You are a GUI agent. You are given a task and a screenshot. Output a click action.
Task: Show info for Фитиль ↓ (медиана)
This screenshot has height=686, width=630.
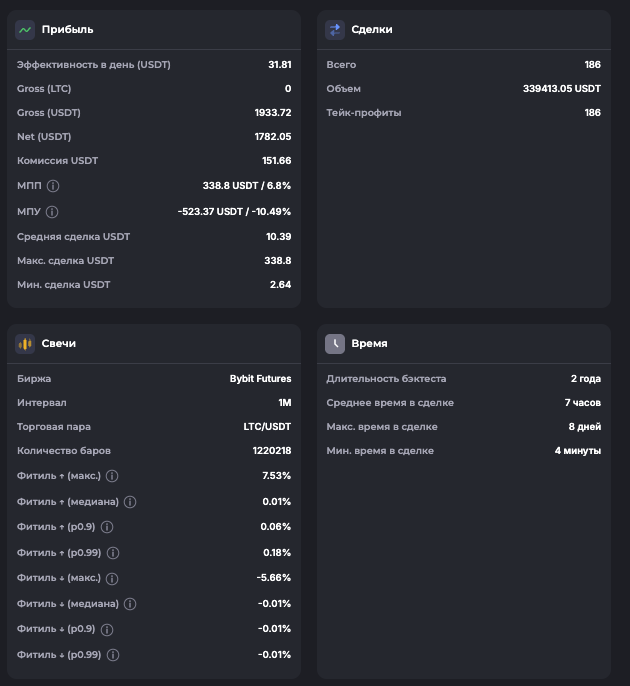click(x=130, y=604)
